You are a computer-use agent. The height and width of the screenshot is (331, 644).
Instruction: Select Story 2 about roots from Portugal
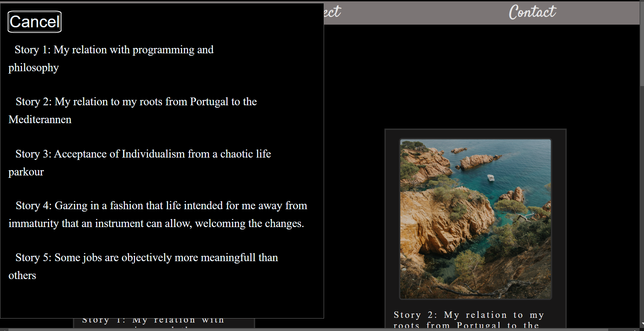(x=136, y=102)
